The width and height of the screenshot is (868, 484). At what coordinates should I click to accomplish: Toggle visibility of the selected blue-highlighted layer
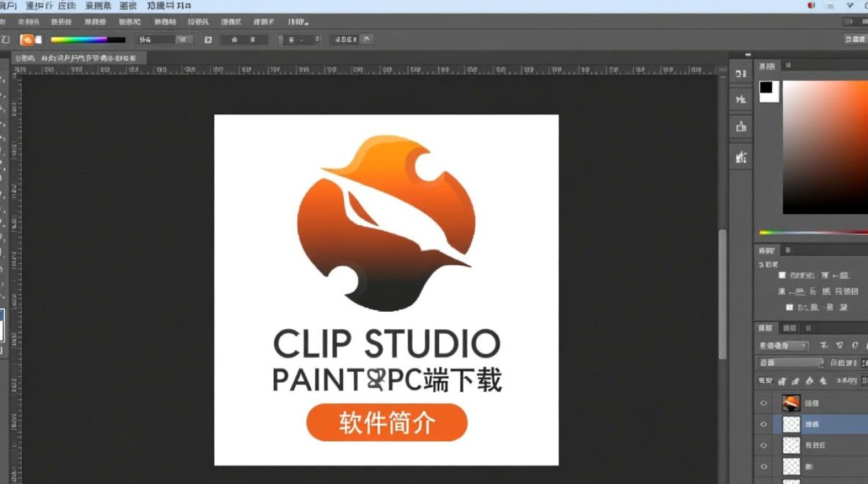tap(763, 424)
